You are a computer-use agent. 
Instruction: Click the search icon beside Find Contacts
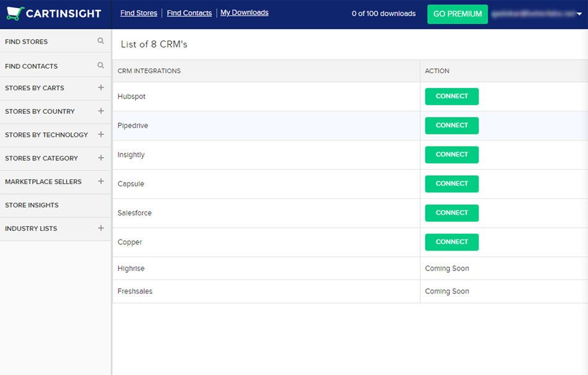click(100, 65)
